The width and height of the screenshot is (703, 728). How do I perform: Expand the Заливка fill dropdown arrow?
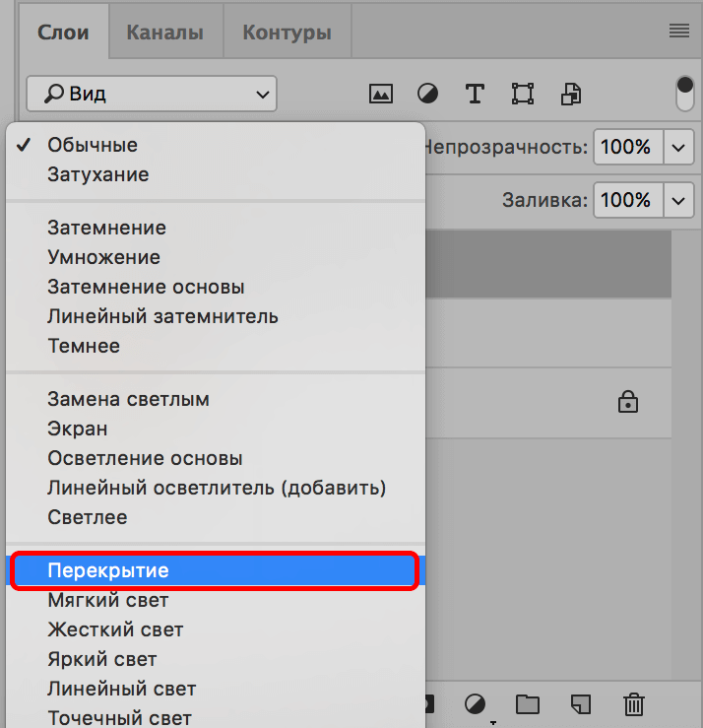pos(678,200)
